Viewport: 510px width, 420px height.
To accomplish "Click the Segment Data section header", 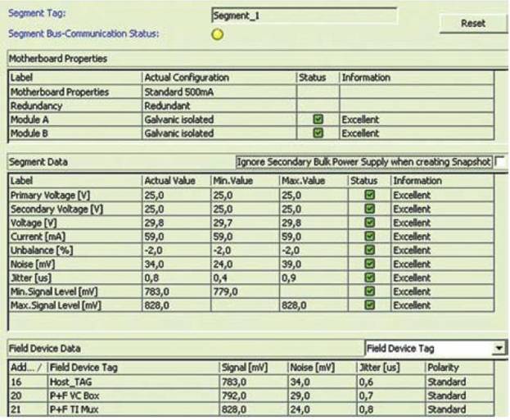I will 121,161.
